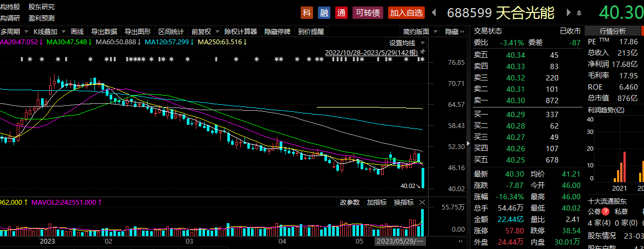Image resolution: width=644 pixels, height=249 pixels.
Task: Pin the date range with pushpin icon
Action: pos(423,52)
